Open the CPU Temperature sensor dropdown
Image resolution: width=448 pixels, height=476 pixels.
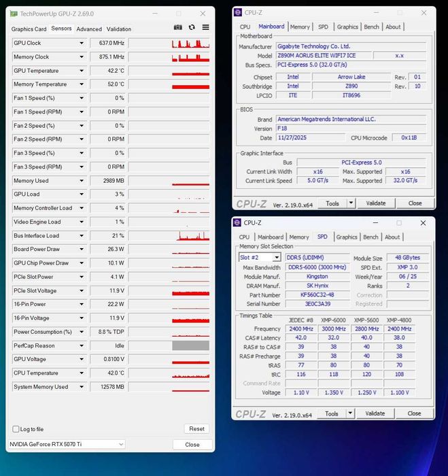pos(82,373)
